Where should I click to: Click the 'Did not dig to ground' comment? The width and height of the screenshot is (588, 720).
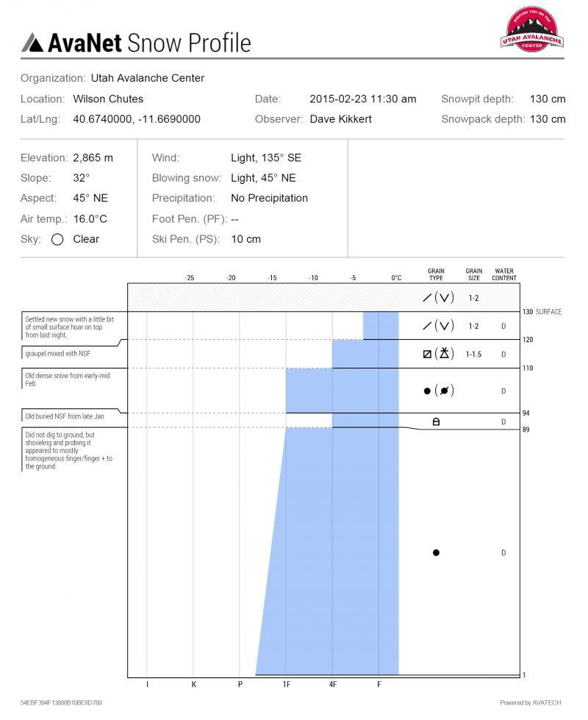(x=70, y=453)
